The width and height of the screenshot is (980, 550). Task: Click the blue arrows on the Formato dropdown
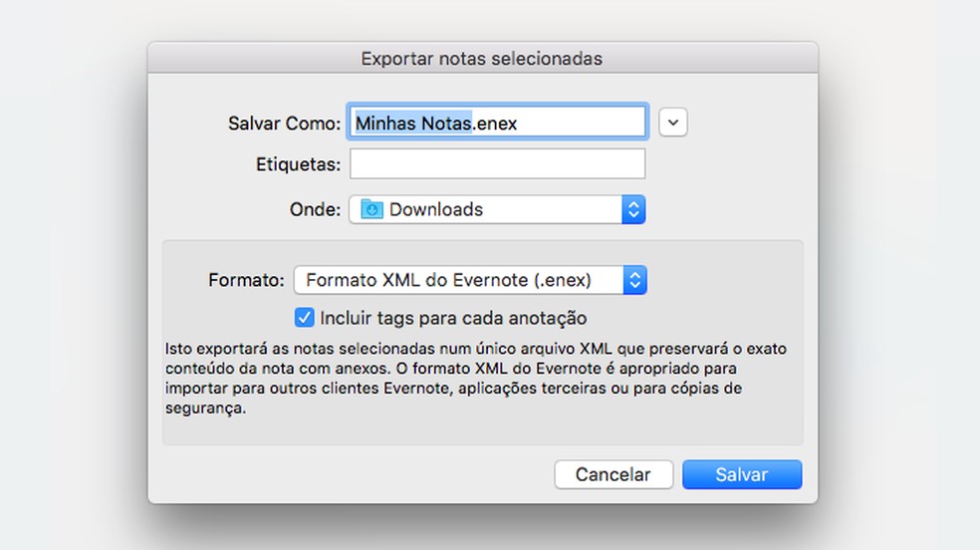[634, 280]
